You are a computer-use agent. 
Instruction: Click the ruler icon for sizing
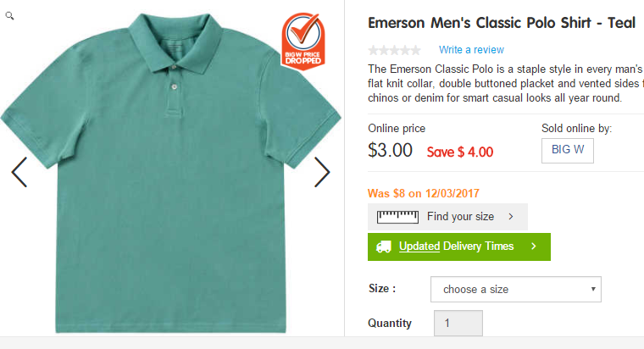(397, 216)
